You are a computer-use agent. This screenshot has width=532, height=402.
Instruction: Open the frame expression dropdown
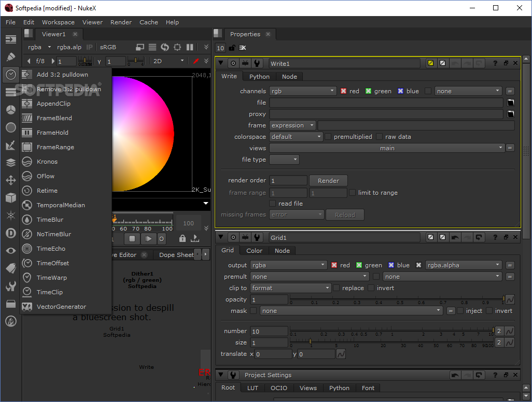(x=292, y=125)
